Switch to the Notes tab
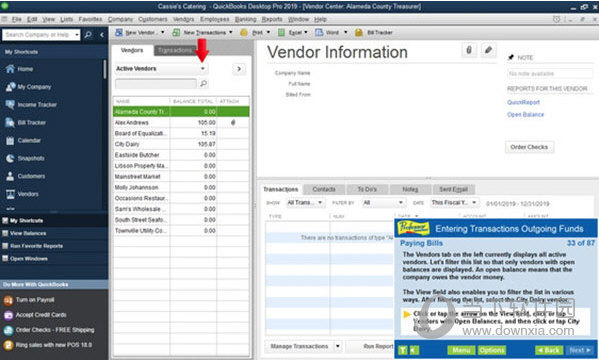The image size is (599, 360). pos(410,189)
